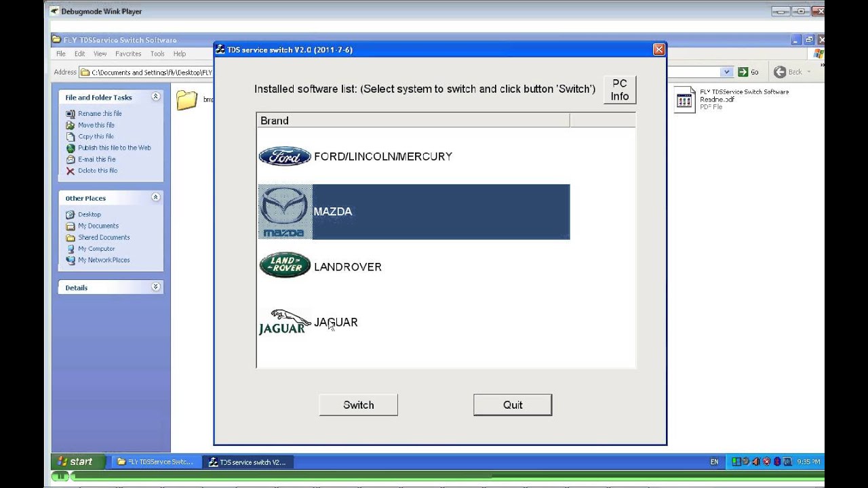Open the Favorites menu in Explorer window
Viewport: 868px width, 488px height.
(x=128, y=54)
